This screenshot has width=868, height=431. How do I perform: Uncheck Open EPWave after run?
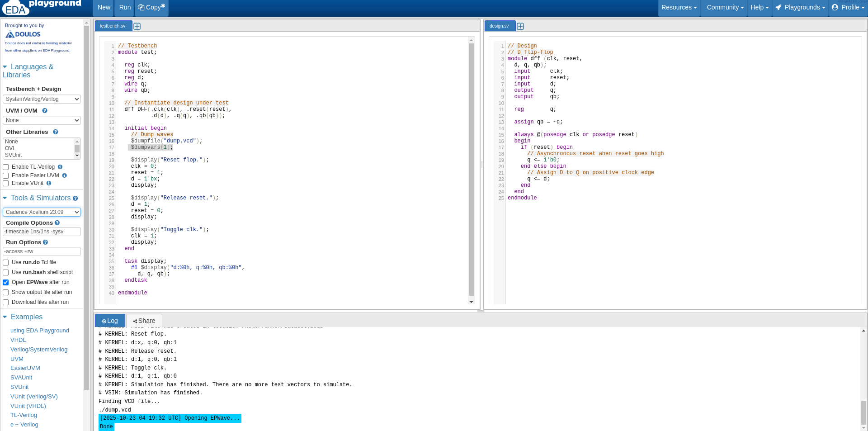coord(6,283)
